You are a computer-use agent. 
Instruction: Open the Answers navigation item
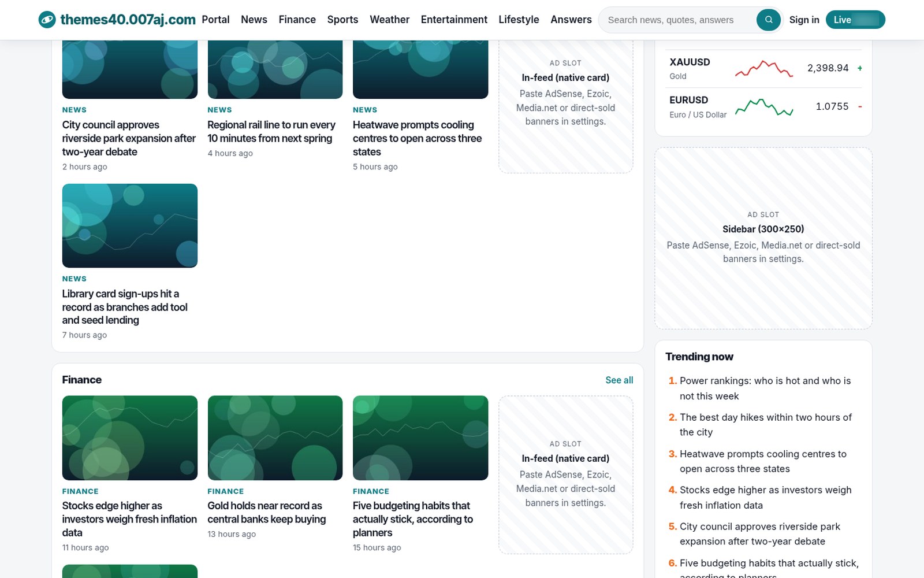click(571, 20)
